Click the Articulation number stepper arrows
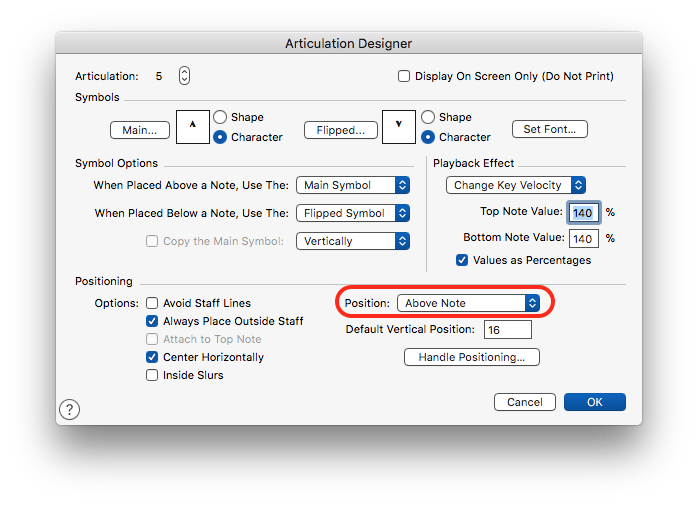The height and width of the screenshot is (505, 698). pyautogui.click(x=184, y=76)
